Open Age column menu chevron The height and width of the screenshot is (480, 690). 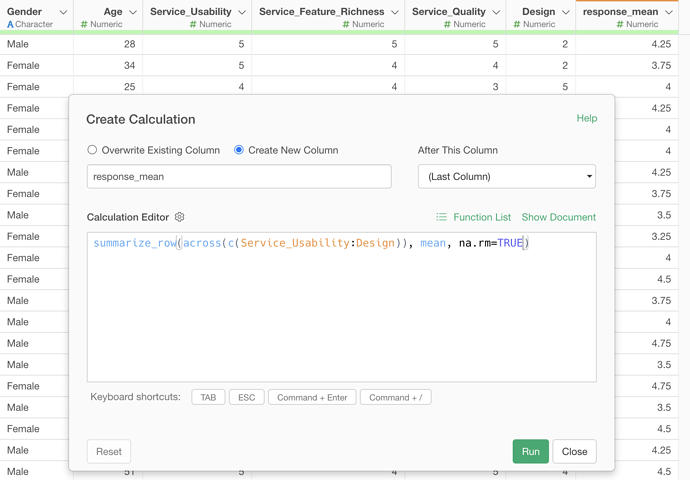(x=132, y=12)
